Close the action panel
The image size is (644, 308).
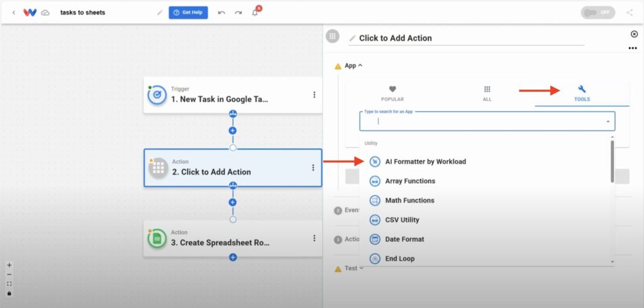[634, 34]
